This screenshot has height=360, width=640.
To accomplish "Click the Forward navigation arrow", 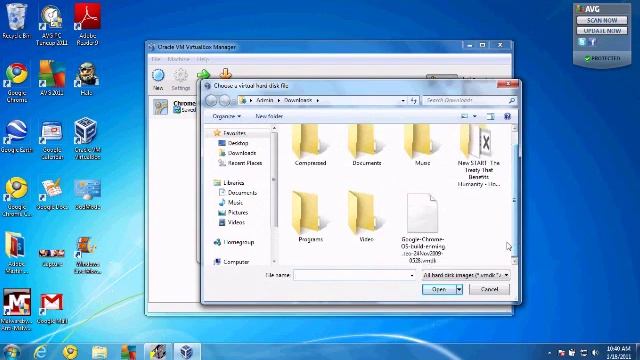I will tap(224, 100).
